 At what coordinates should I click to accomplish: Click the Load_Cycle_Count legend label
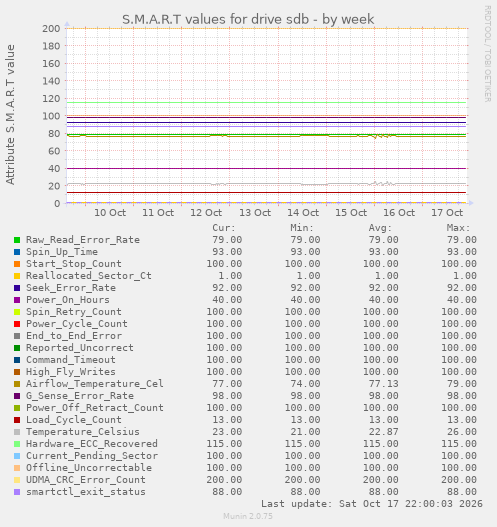coord(74,420)
